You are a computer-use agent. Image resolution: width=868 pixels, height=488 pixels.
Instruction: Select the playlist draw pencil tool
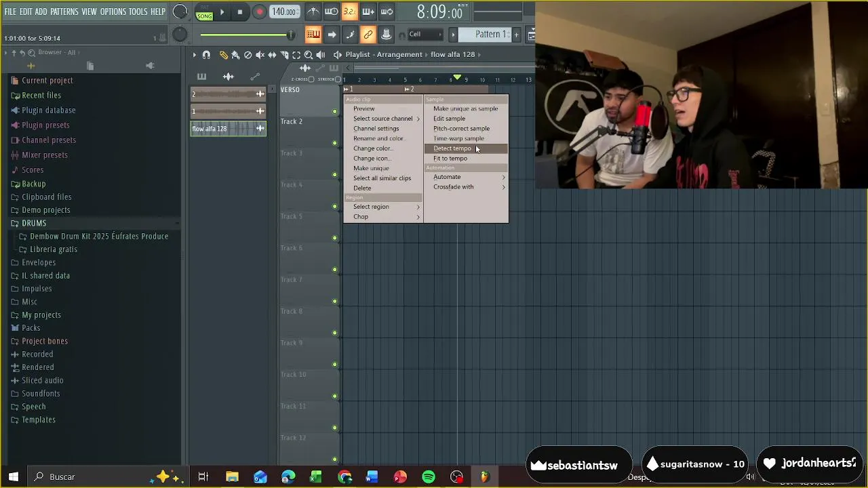tap(224, 55)
